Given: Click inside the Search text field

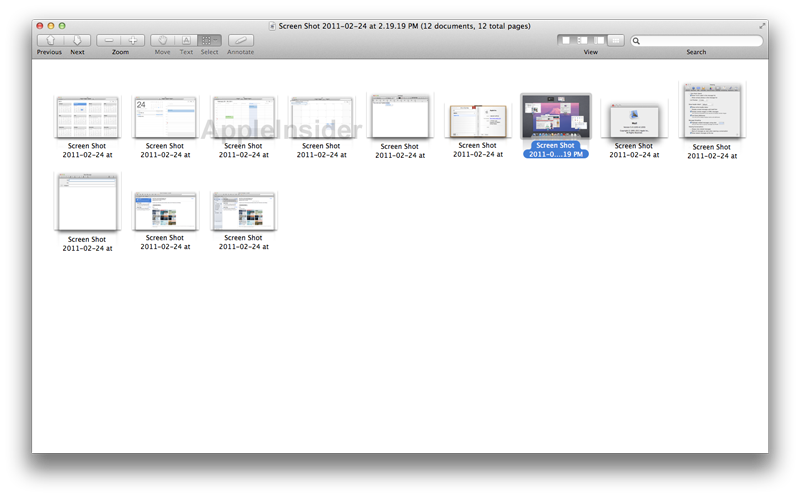Looking at the screenshot, I should pos(700,41).
